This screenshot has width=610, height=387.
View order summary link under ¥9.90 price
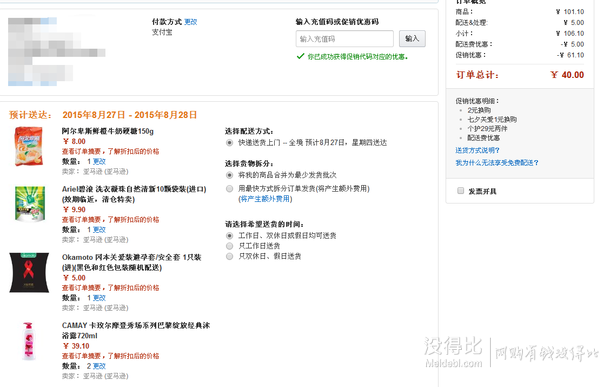110,219
